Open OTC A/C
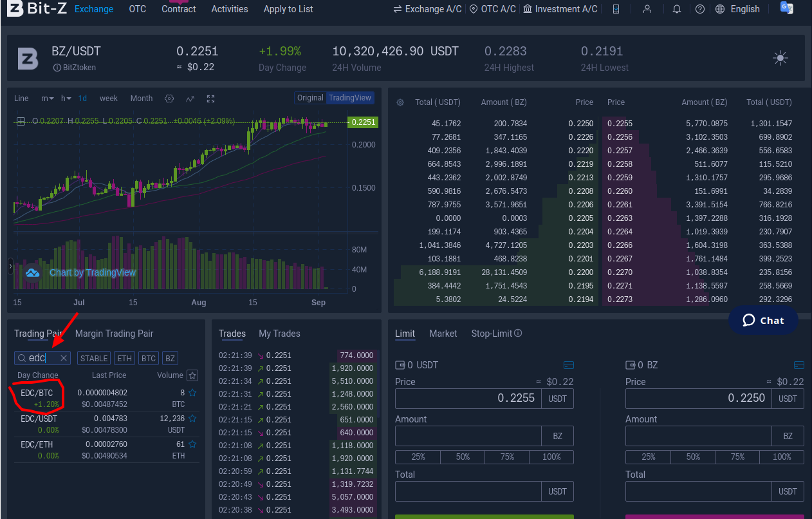 493,9
